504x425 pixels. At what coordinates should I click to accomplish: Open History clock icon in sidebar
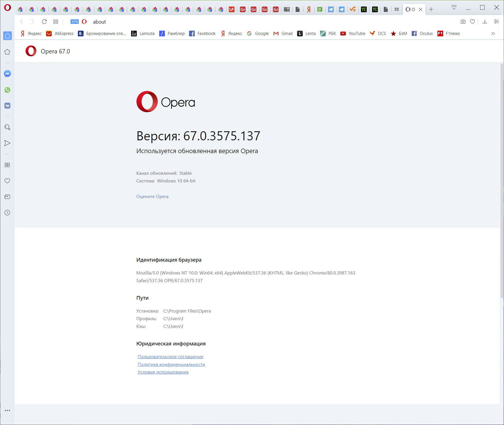click(x=7, y=213)
